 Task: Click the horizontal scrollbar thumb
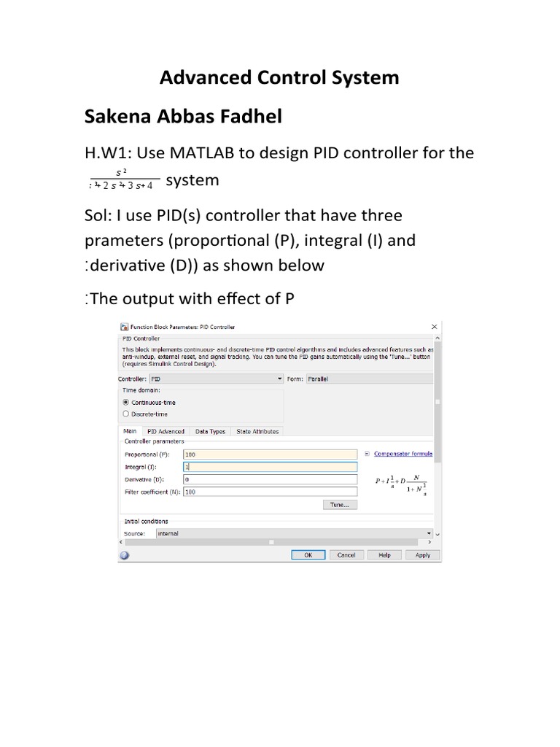pos(272,543)
